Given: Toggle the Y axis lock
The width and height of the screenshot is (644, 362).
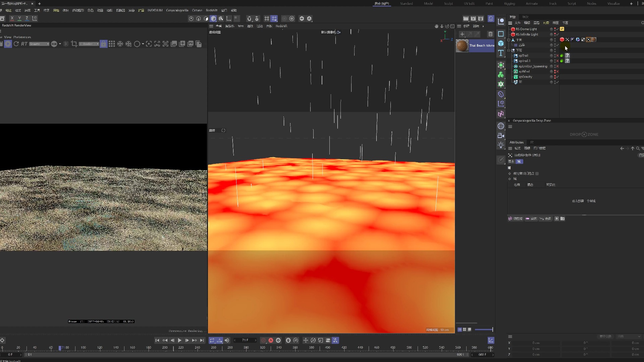Looking at the screenshot, I should coord(19,18).
